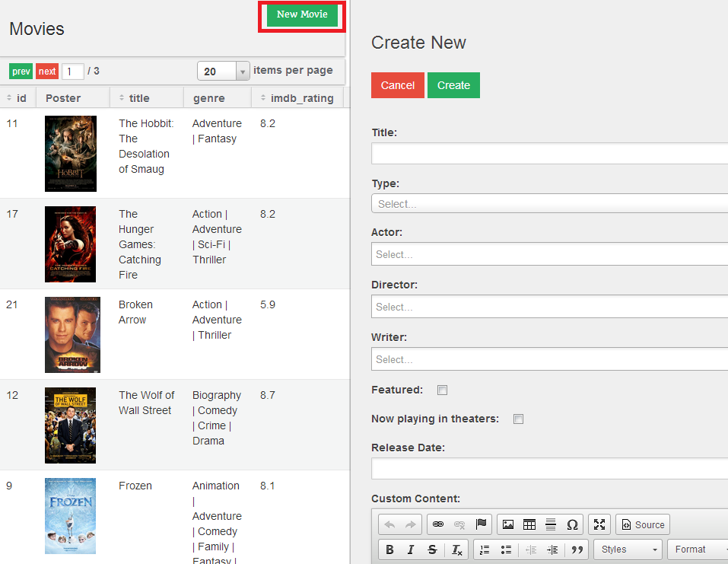Open the items per page dropdown
Screen dimensions: 728x564
pos(223,71)
